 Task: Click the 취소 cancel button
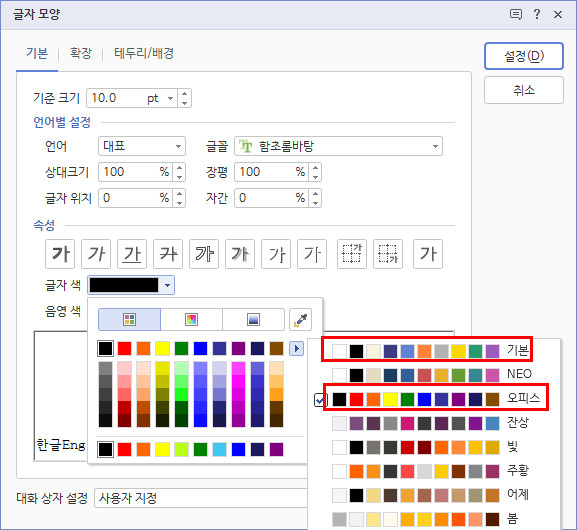[x=524, y=90]
